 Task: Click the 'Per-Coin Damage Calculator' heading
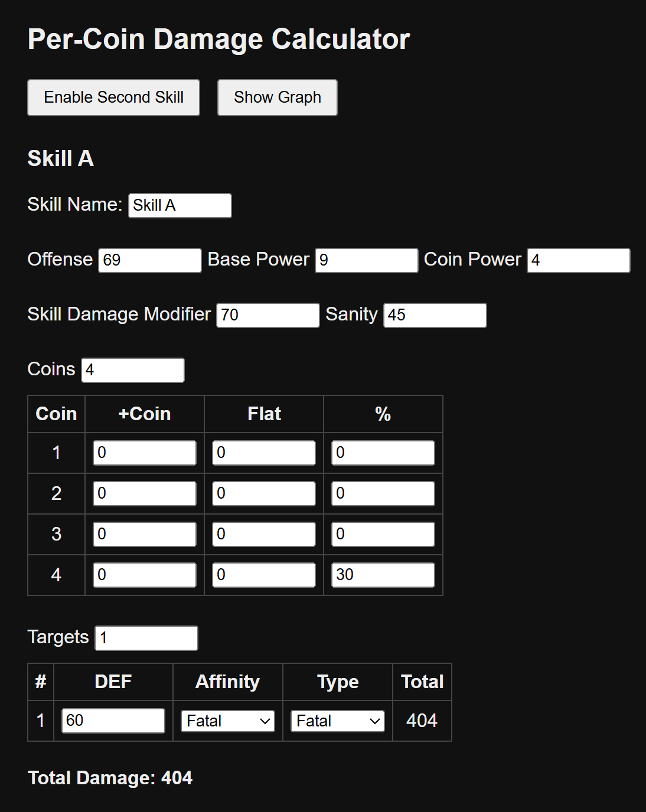tap(219, 40)
